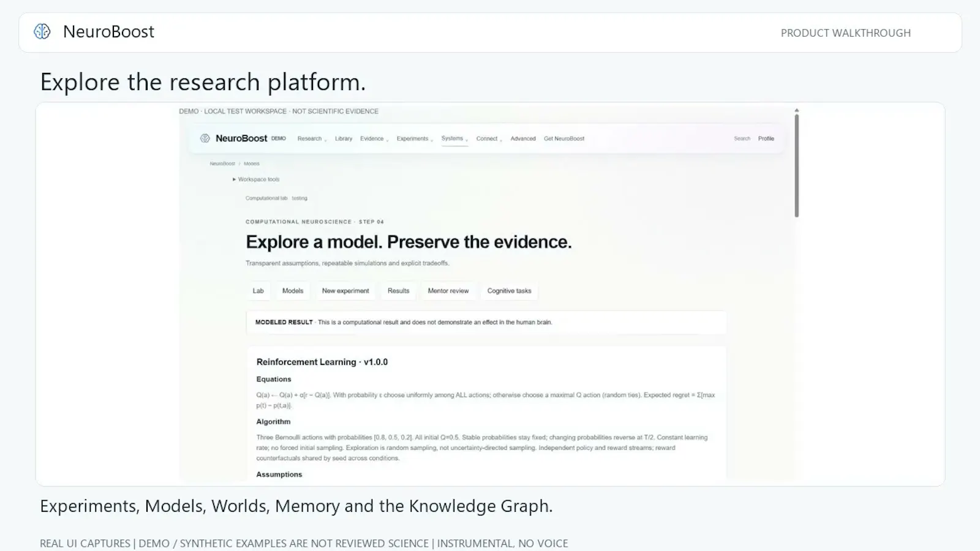The height and width of the screenshot is (551, 980).
Task: Click the 'Explore a model. Preserve the evidence.' heading
Action: [409, 242]
